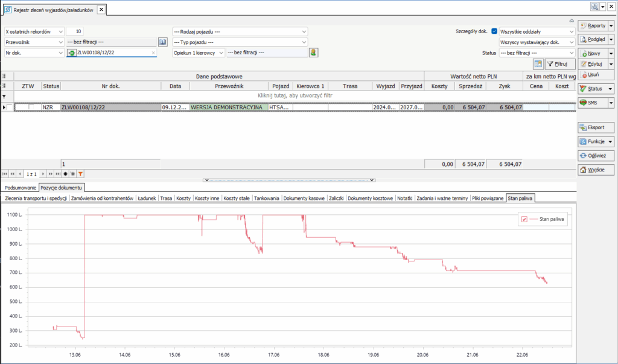The image size is (618, 364).
Task: Click the orange filter funnel in navigator
Action: 80,174
